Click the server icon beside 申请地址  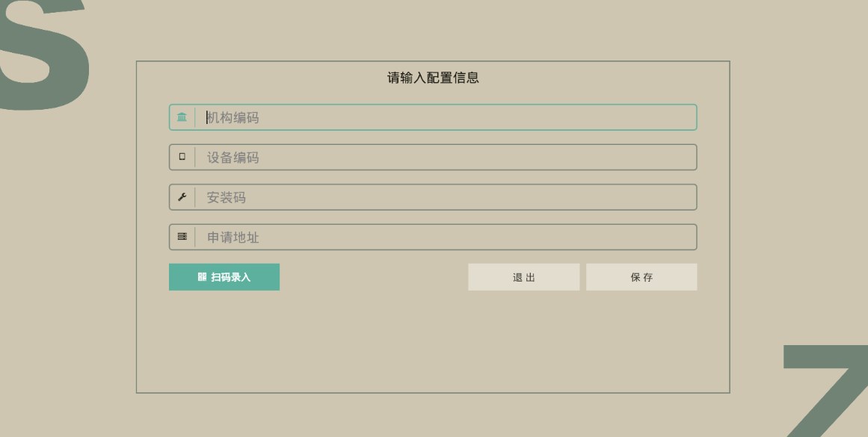click(x=182, y=238)
